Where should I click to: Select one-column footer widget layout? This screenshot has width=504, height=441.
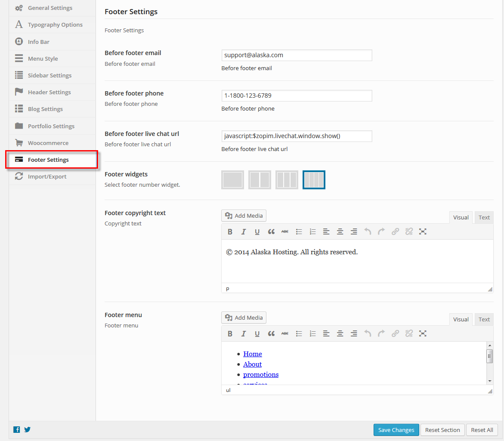(232, 180)
